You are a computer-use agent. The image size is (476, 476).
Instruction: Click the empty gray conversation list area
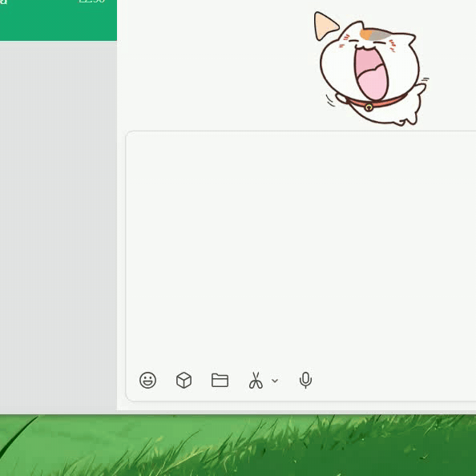[58, 227]
